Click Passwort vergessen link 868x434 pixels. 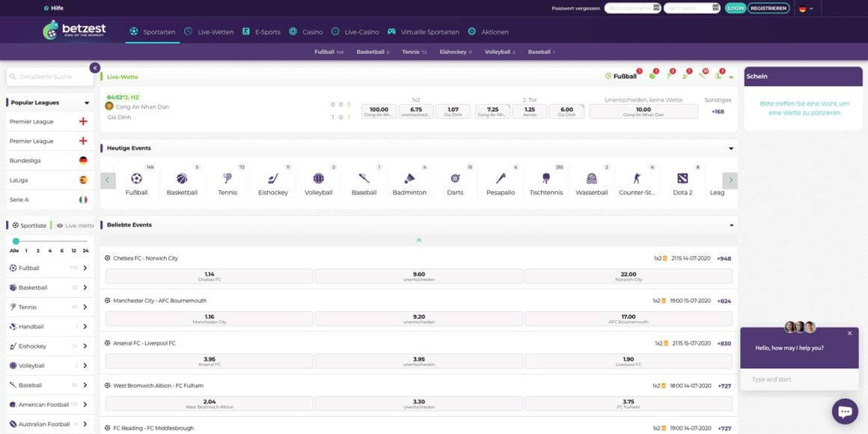pyautogui.click(x=575, y=8)
